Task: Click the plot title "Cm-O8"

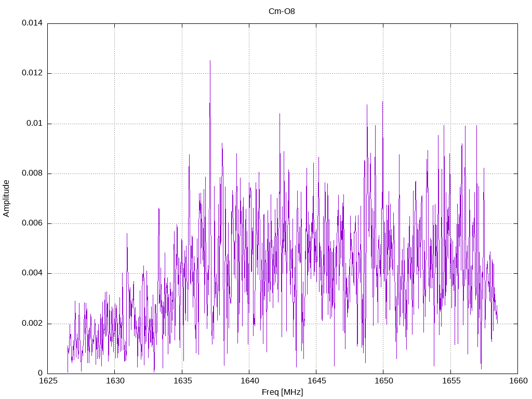Action: pos(282,11)
